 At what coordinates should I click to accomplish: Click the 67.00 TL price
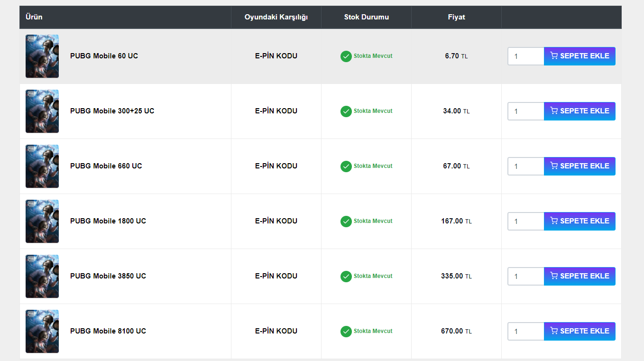coord(456,166)
